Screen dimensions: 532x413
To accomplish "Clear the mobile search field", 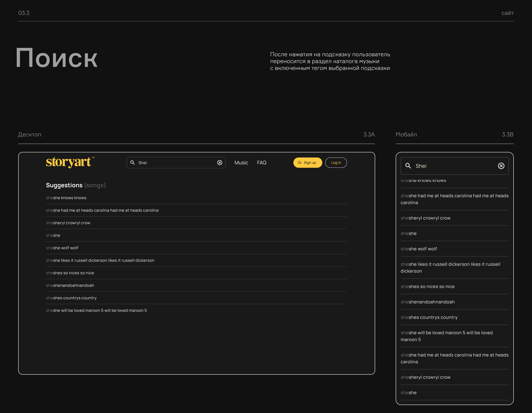I will pyautogui.click(x=501, y=166).
